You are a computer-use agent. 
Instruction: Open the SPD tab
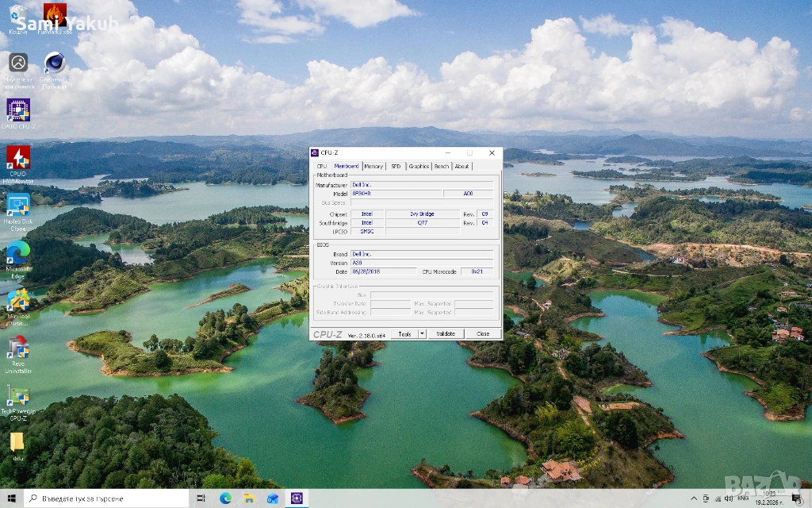396,167
